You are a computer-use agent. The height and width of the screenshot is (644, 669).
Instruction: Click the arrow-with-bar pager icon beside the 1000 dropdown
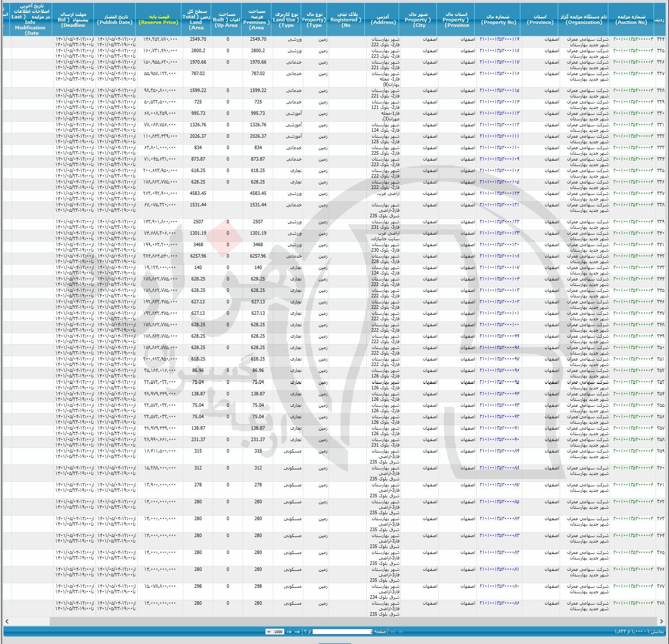pos(289,632)
